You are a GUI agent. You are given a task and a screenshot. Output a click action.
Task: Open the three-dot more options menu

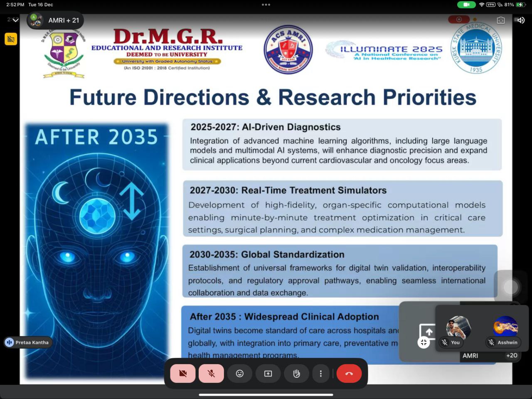point(320,374)
